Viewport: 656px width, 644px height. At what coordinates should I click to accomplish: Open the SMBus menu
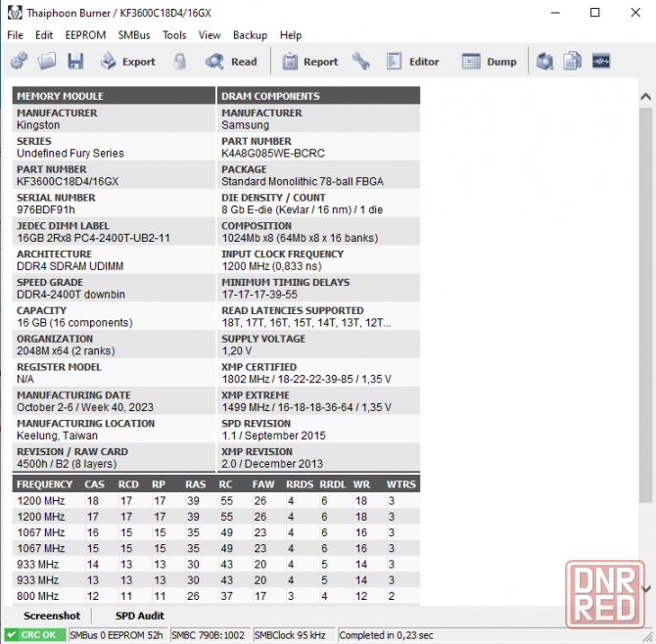pyautogui.click(x=134, y=35)
